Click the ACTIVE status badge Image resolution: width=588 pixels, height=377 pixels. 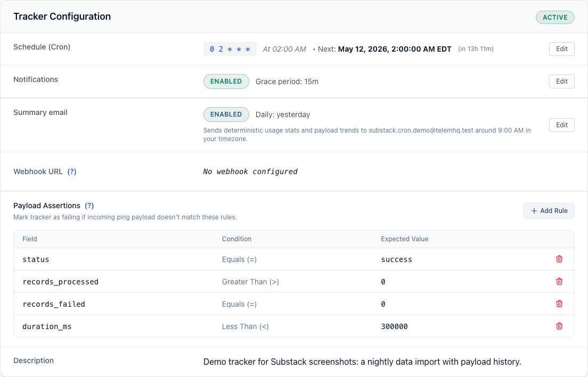(555, 17)
